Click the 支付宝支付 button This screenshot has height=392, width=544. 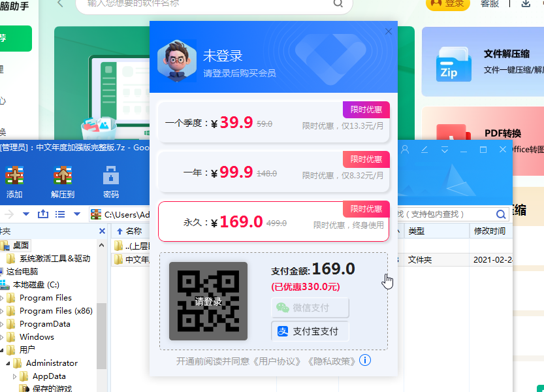pos(310,331)
